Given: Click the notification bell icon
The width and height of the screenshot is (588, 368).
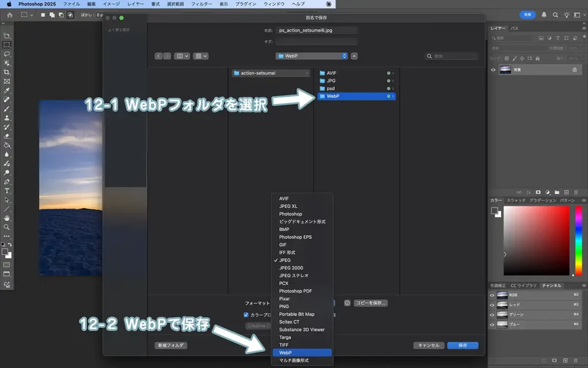Looking at the screenshot, I should pos(544,14).
